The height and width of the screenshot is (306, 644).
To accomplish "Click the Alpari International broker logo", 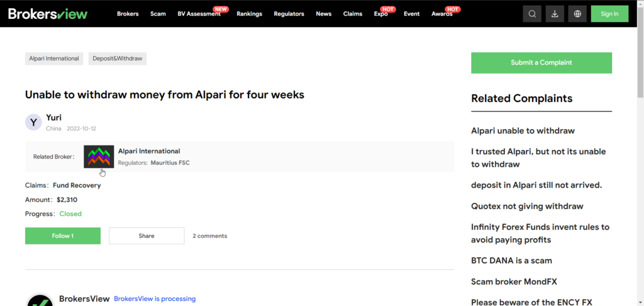I will pyautogui.click(x=99, y=157).
